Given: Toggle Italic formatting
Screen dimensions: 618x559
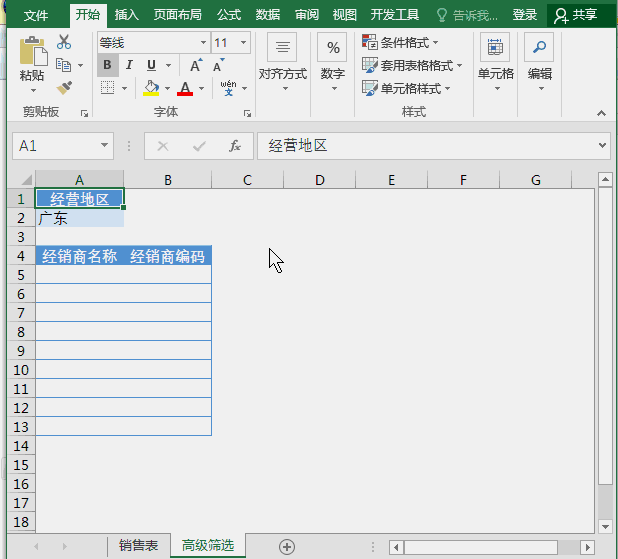Looking at the screenshot, I should [129, 65].
